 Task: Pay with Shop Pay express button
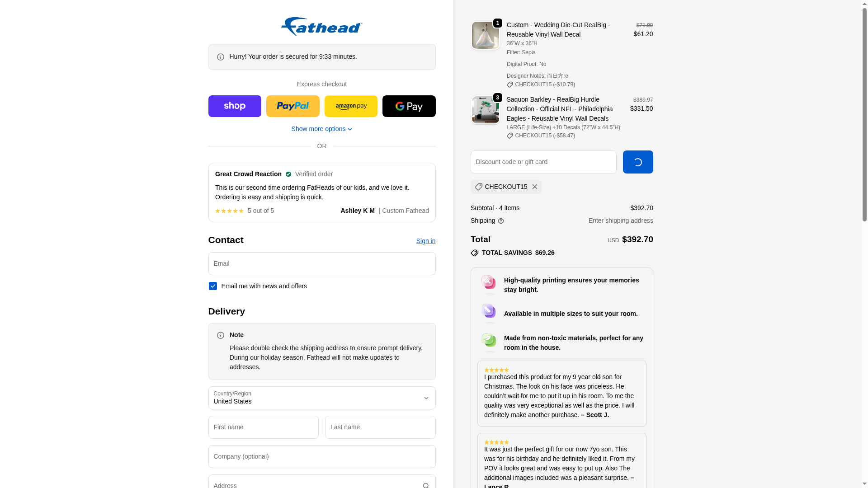tap(235, 106)
